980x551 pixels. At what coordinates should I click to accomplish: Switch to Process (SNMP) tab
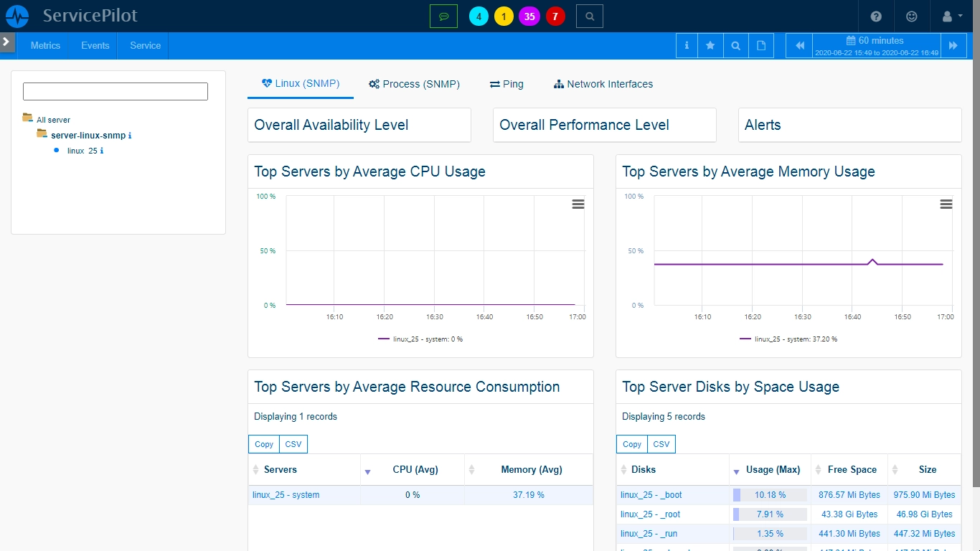pos(414,84)
